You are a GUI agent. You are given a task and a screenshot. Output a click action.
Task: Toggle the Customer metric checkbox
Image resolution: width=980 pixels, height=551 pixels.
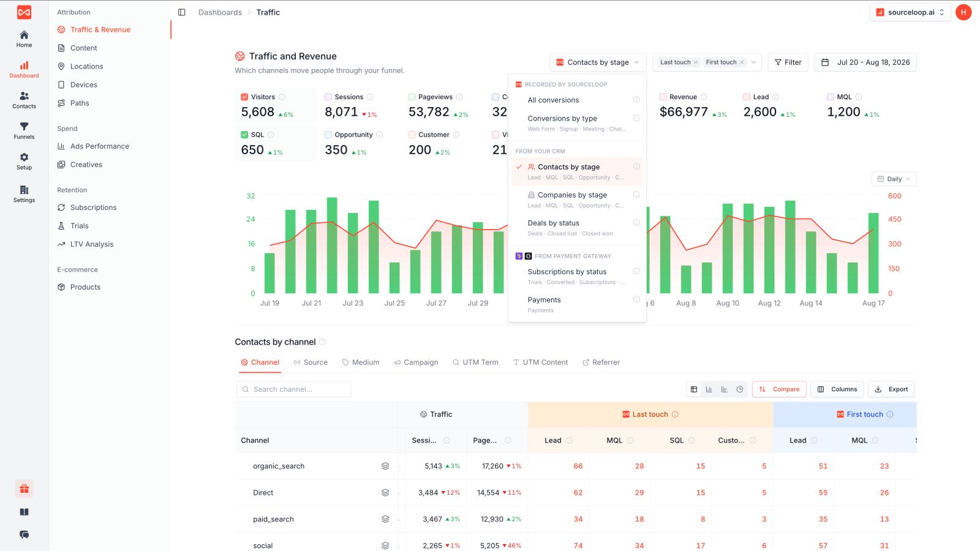tap(412, 135)
